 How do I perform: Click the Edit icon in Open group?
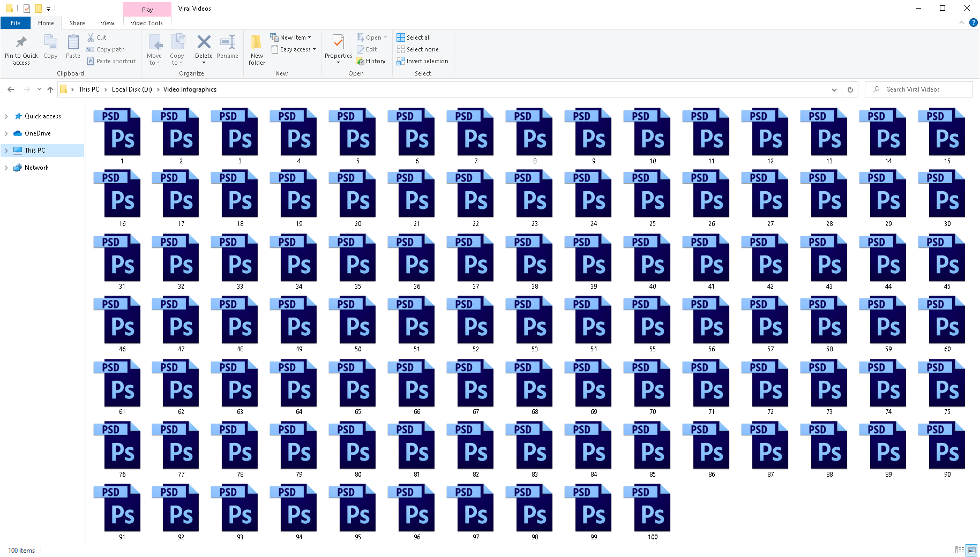[x=361, y=49]
